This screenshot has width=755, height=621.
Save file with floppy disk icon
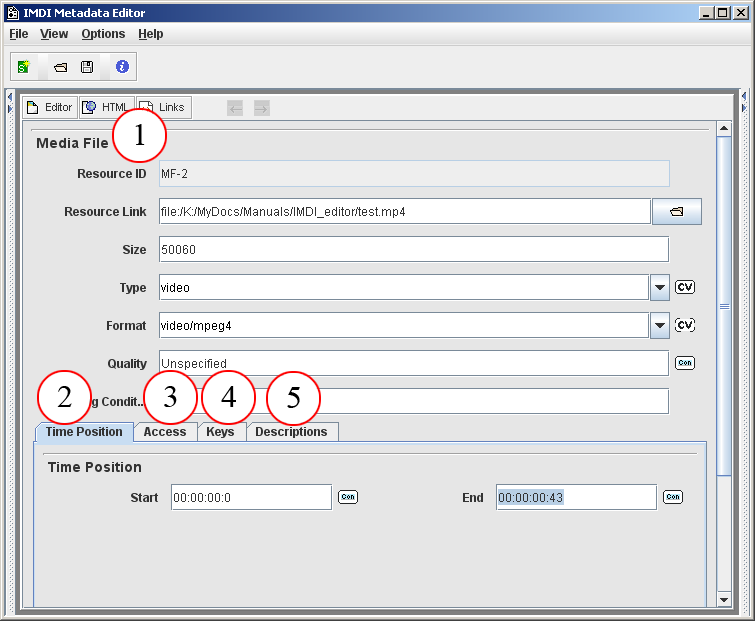[87, 67]
